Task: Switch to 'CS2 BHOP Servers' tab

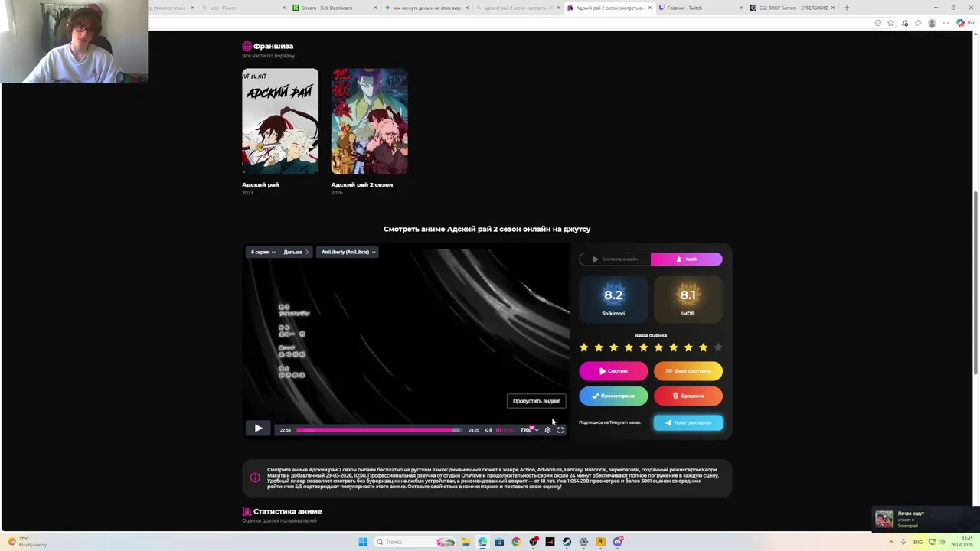Action: [793, 8]
